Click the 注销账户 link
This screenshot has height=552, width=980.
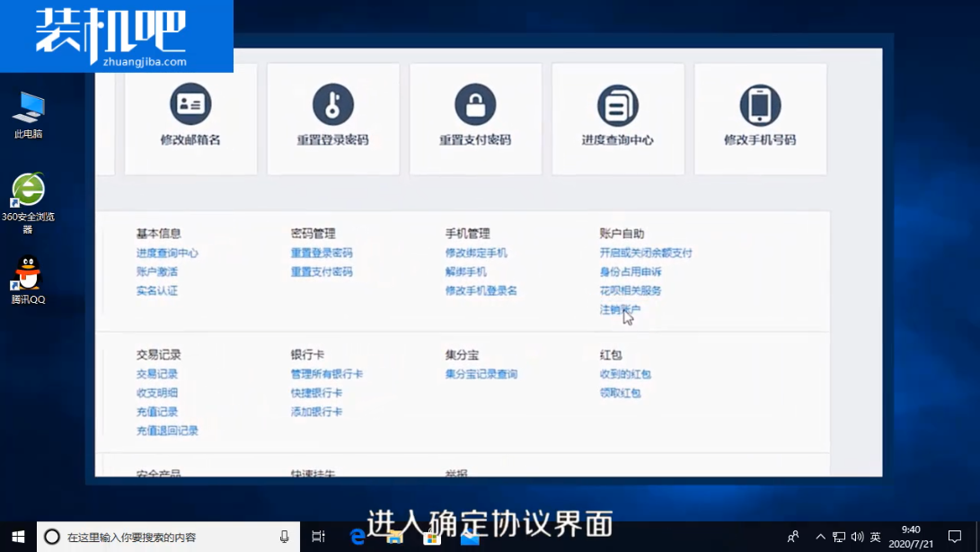coord(620,309)
